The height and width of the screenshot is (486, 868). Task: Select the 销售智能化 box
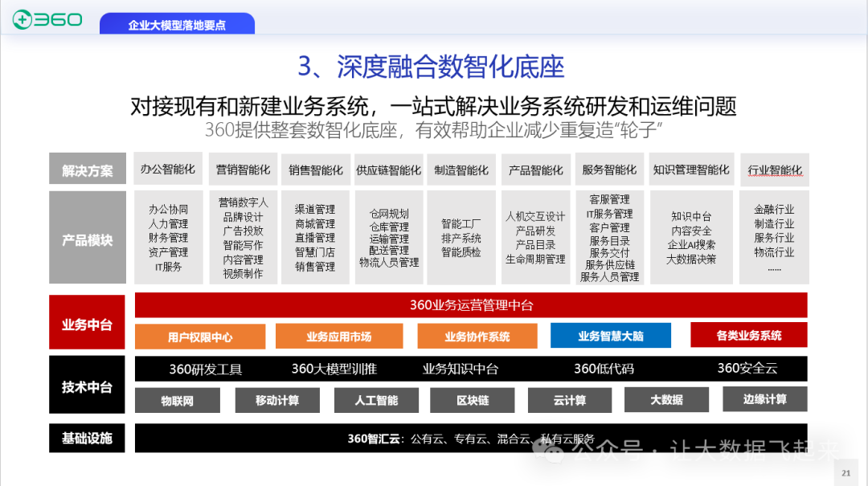[316, 169]
